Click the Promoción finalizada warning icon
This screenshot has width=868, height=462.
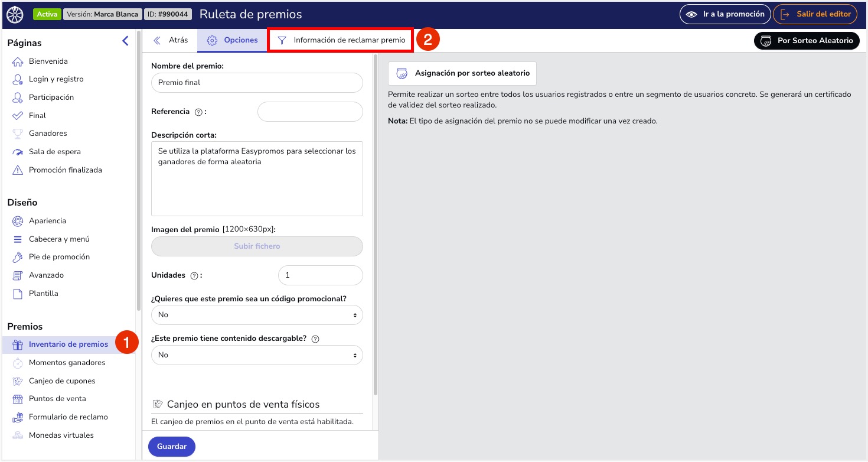pos(18,170)
